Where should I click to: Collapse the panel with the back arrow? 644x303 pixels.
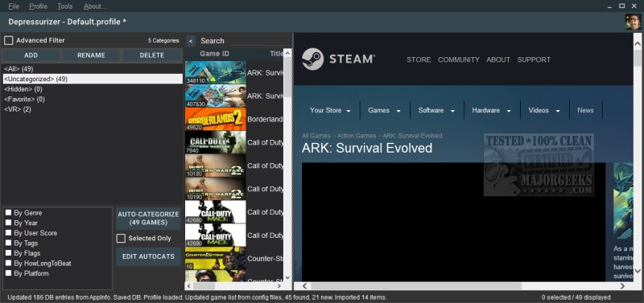(191, 41)
